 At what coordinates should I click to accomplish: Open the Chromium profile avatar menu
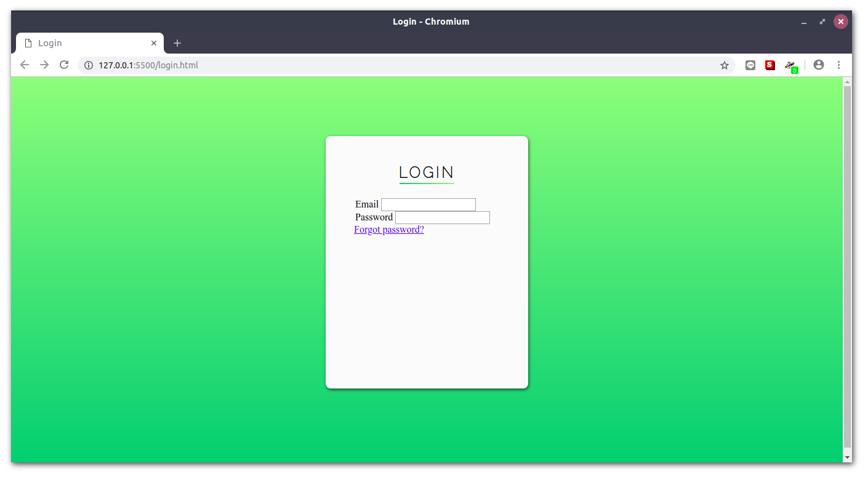pos(819,65)
